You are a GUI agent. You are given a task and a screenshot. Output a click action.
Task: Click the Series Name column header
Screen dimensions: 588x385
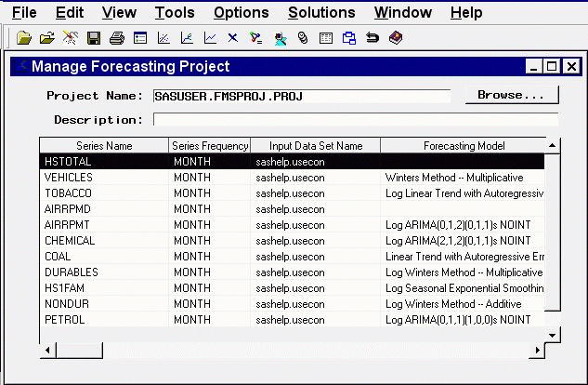[103, 146]
